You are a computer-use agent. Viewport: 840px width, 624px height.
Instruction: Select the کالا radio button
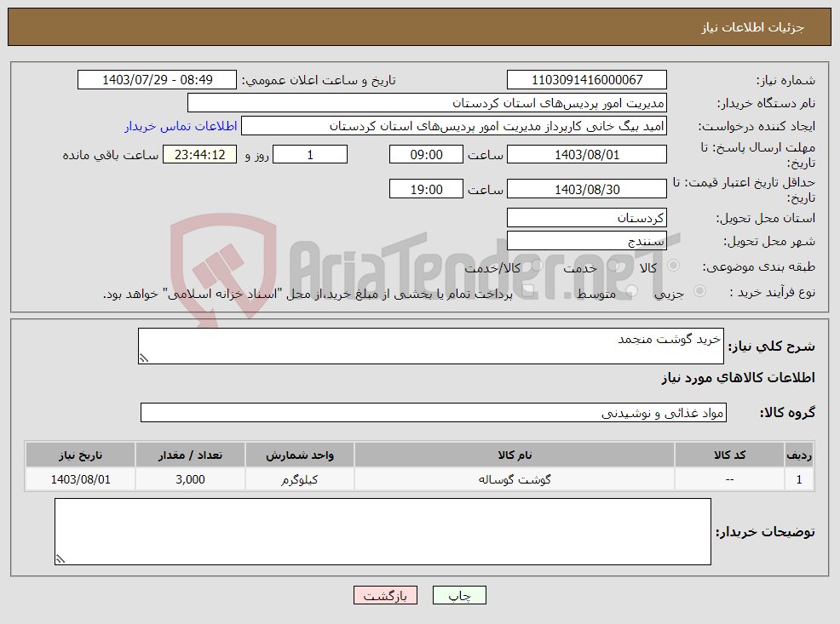click(x=673, y=266)
